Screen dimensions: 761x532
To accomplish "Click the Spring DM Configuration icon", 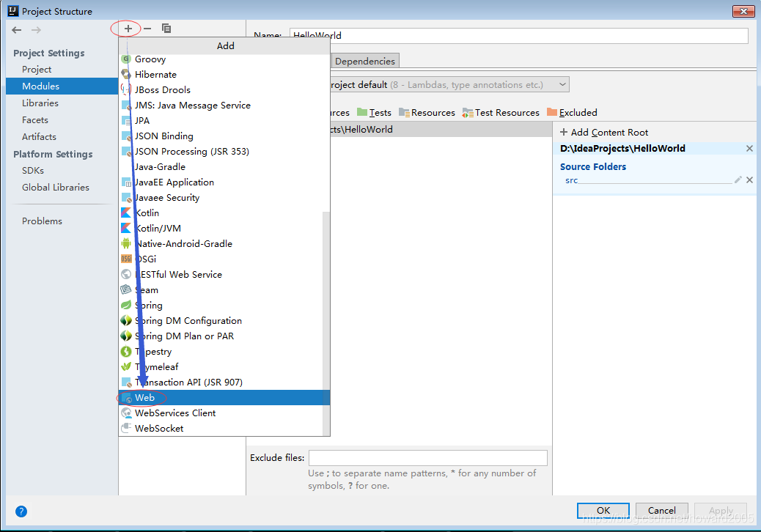I will [x=126, y=320].
